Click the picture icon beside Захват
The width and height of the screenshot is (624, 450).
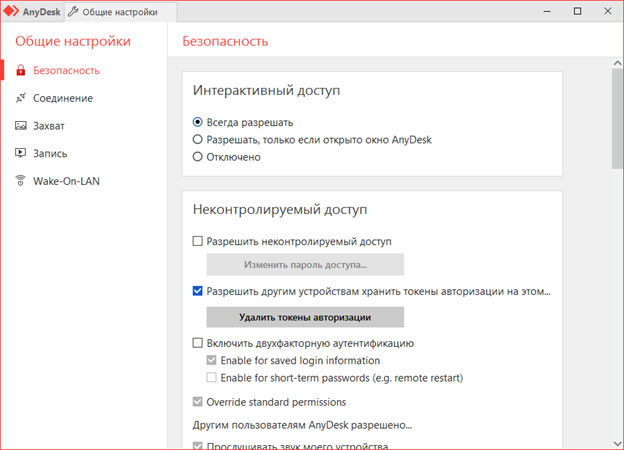tap(21, 126)
